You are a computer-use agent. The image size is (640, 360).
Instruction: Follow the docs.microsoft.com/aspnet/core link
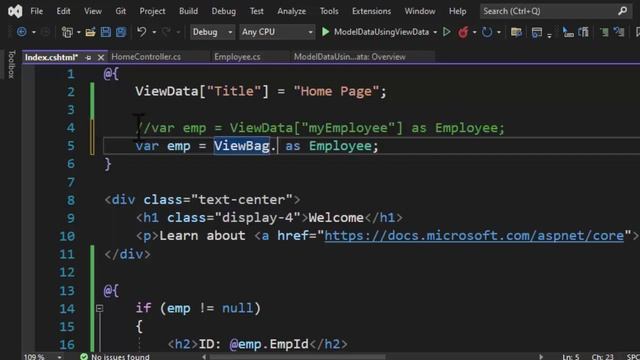coord(474,236)
